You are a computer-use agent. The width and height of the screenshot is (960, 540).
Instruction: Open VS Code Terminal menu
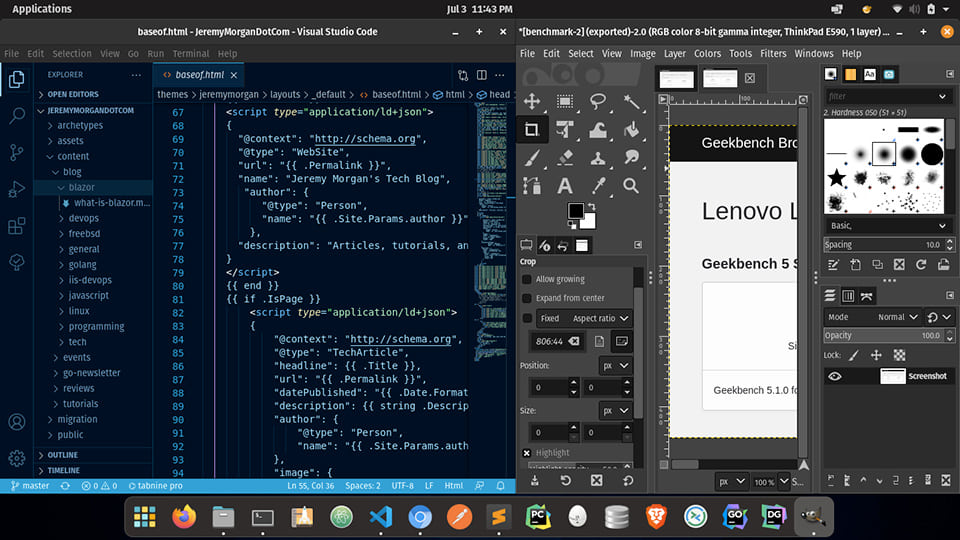[190, 54]
